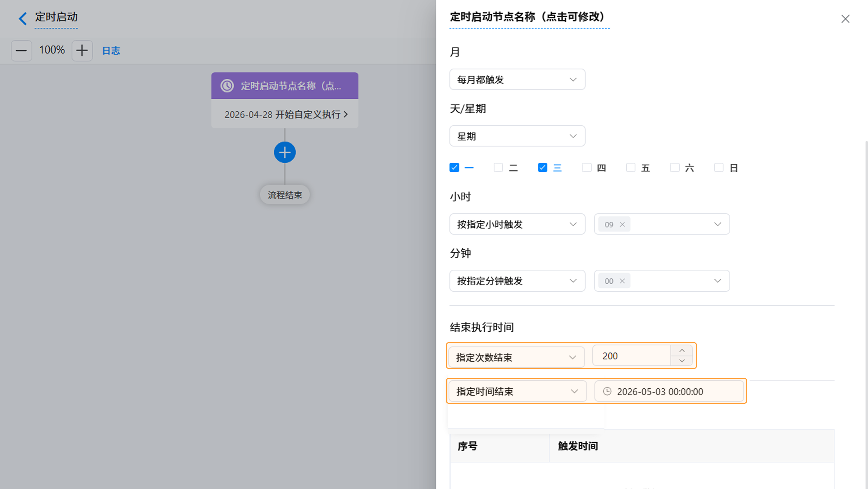Viewport: 868px width, 489px height.
Task: Check the 二 (Tuesday) checkbox
Action: pyautogui.click(x=498, y=168)
